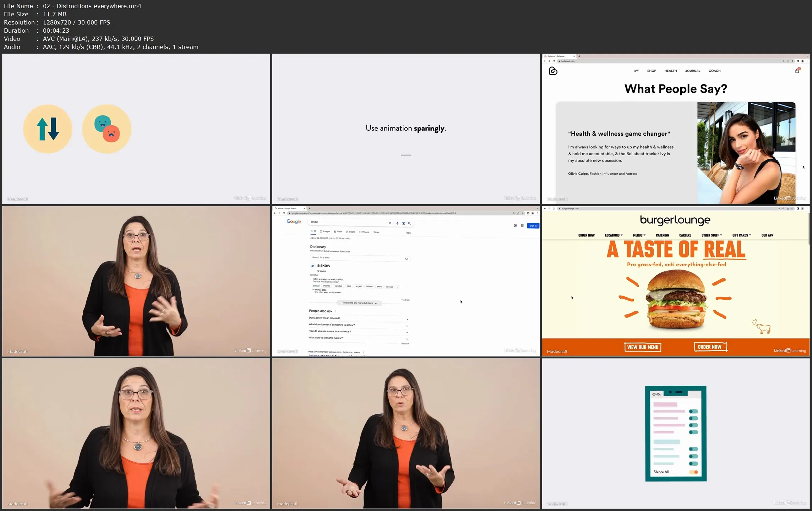812x511 pixels.
Task: Start Google voice search via microphone icon
Action: tap(397, 223)
